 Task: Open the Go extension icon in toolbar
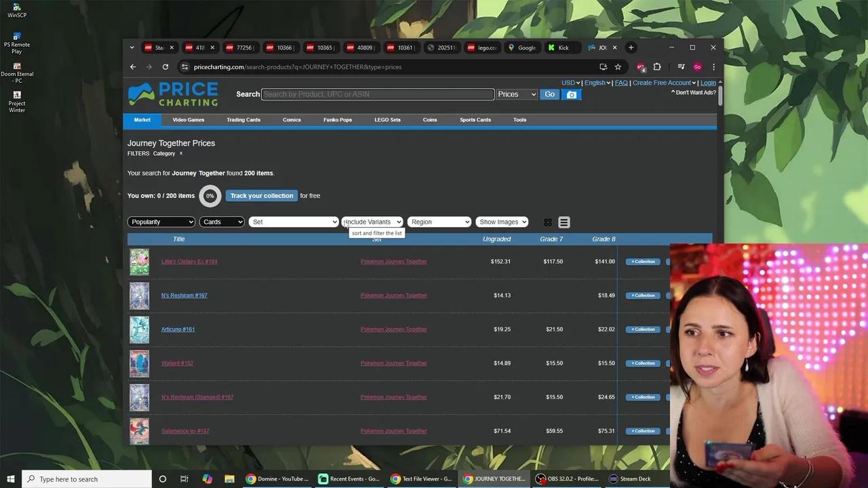pos(698,66)
